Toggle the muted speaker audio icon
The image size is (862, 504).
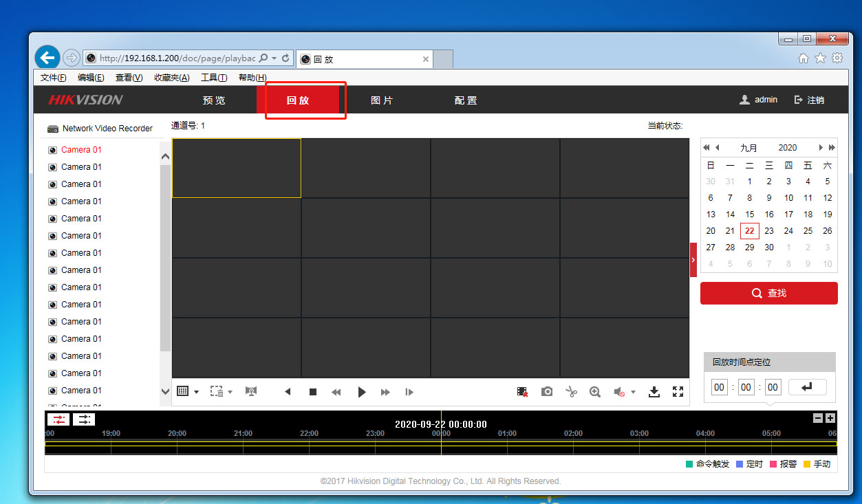click(x=619, y=392)
